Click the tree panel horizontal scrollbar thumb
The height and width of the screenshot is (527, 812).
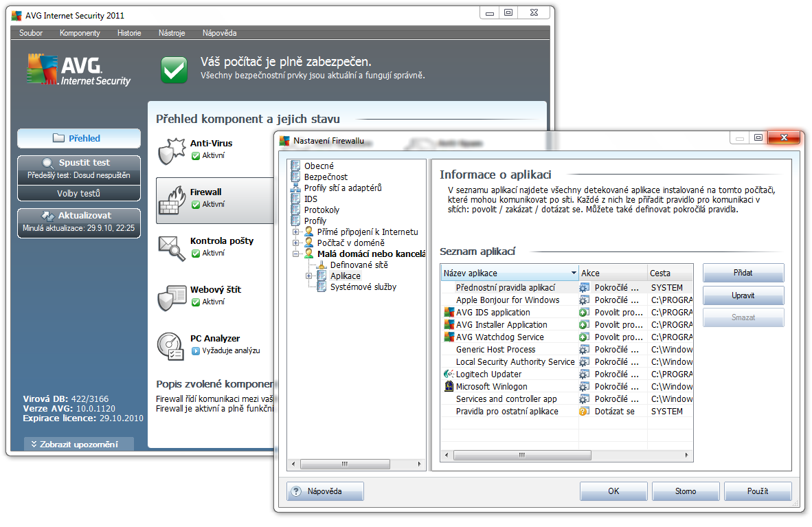click(345, 464)
